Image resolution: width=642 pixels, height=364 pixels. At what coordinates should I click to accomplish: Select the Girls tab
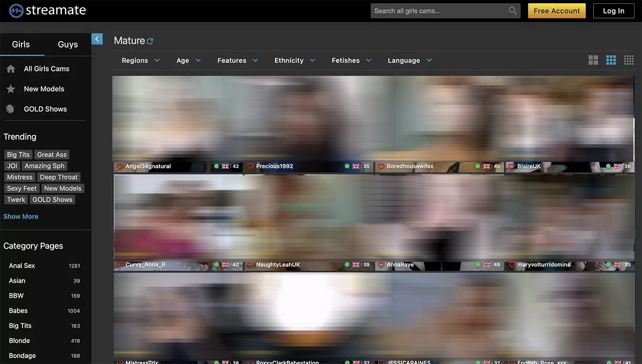[x=21, y=44]
